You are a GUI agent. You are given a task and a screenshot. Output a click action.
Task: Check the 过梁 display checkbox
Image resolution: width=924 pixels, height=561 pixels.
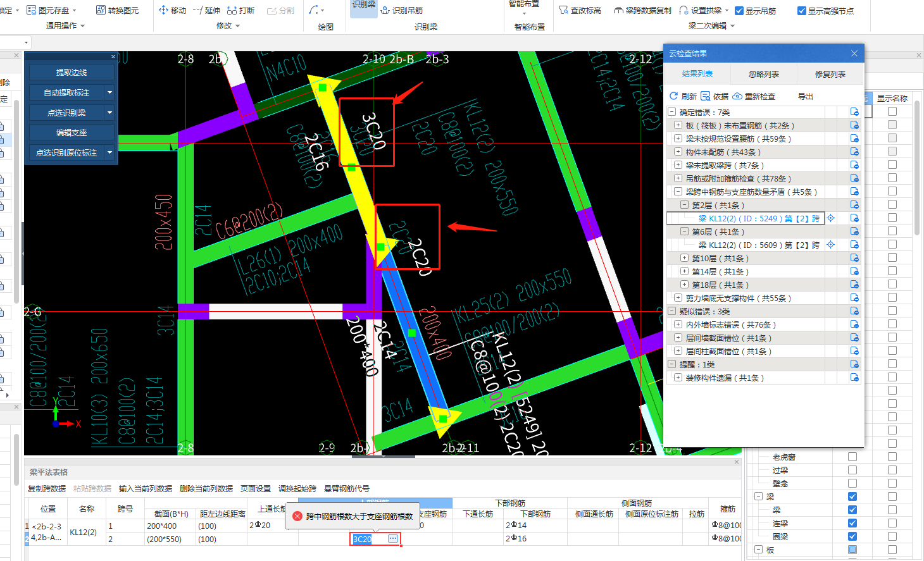click(x=852, y=470)
